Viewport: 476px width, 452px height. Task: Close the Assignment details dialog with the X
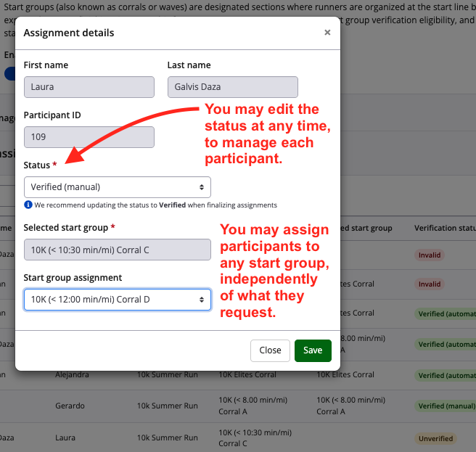tap(327, 33)
